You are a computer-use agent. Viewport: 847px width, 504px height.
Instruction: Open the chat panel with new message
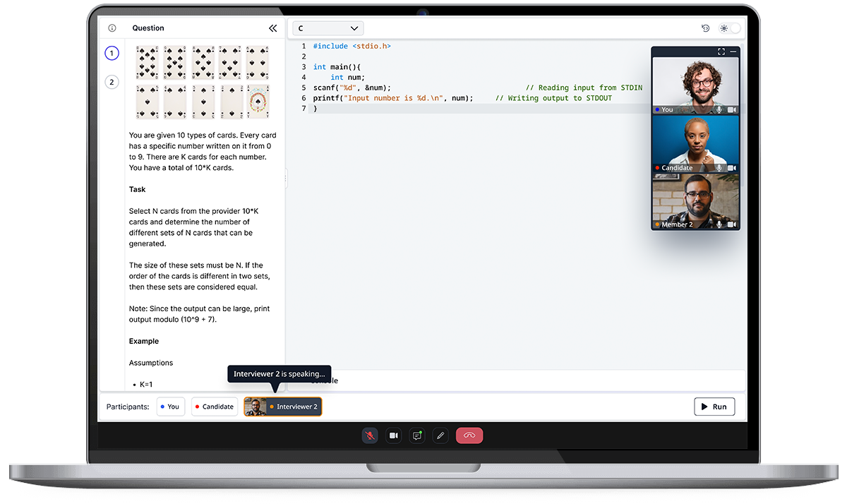416,436
